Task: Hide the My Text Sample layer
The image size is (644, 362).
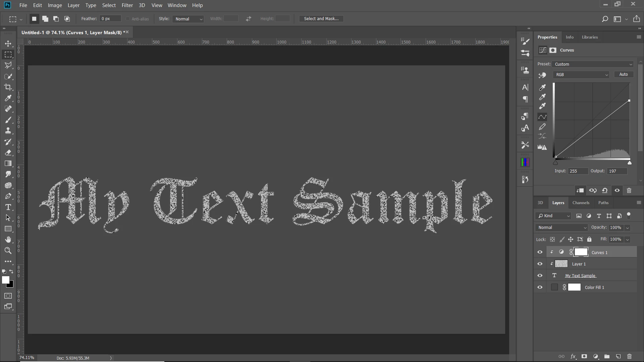Action: (x=540, y=276)
